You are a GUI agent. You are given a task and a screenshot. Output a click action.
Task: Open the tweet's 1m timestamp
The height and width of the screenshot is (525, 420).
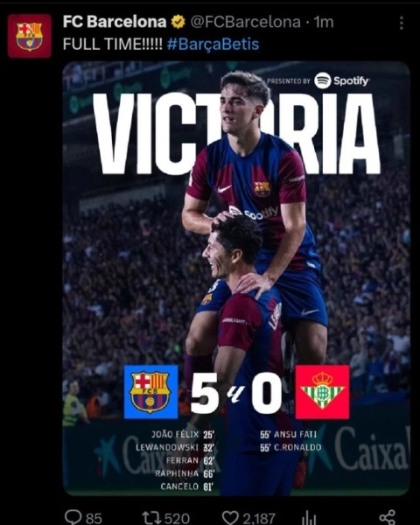(324, 22)
